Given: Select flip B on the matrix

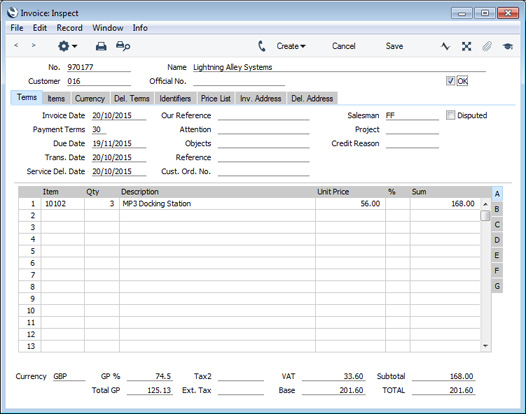Looking at the screenshot, I should coord(497,209).
